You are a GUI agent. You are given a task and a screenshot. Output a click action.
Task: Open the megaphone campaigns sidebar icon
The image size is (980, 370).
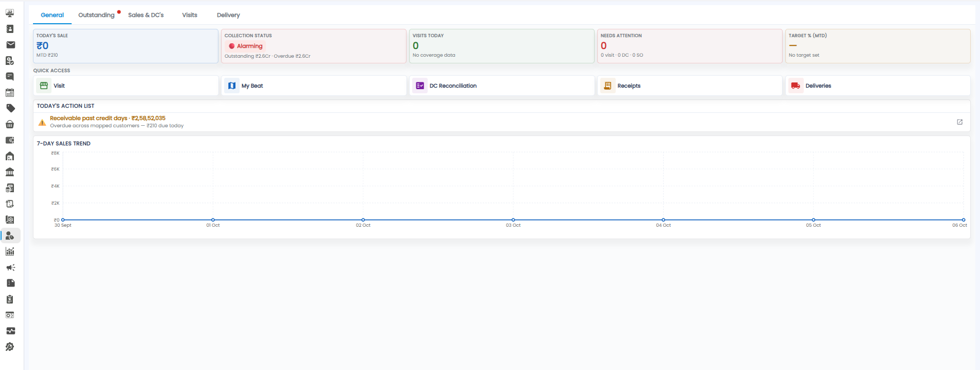pyautogui.click(x=10, y=267)
